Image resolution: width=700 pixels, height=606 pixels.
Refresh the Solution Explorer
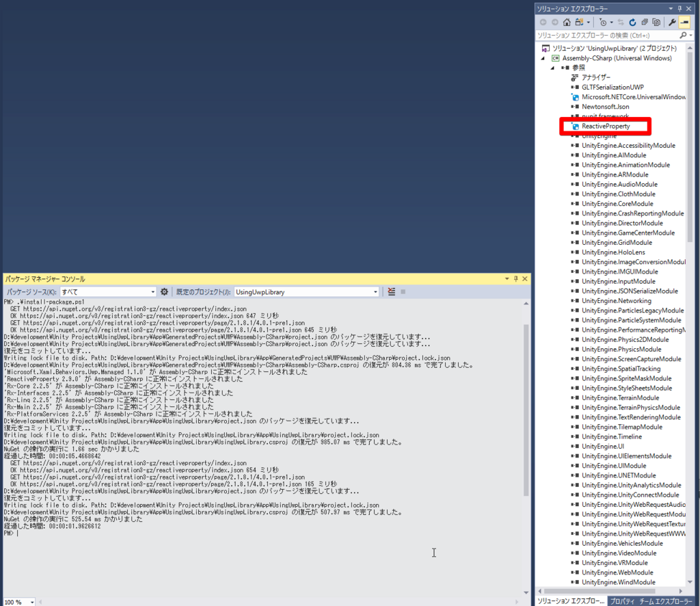click(632, 23)
